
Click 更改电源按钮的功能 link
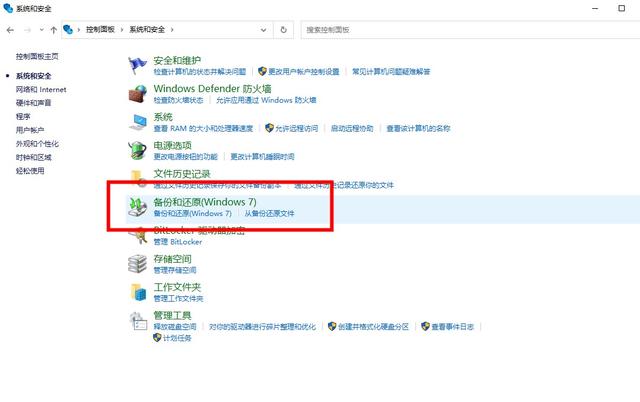coord(185,156)
